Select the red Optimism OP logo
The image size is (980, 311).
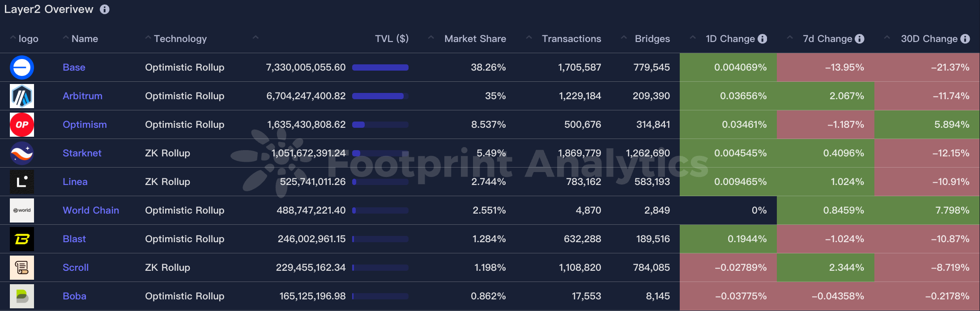(x=21, y=125)
